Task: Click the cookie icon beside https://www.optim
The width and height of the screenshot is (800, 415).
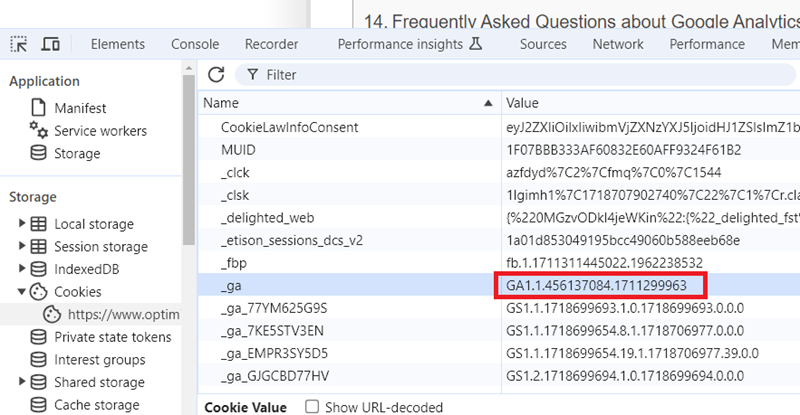Action: (52, 314)
